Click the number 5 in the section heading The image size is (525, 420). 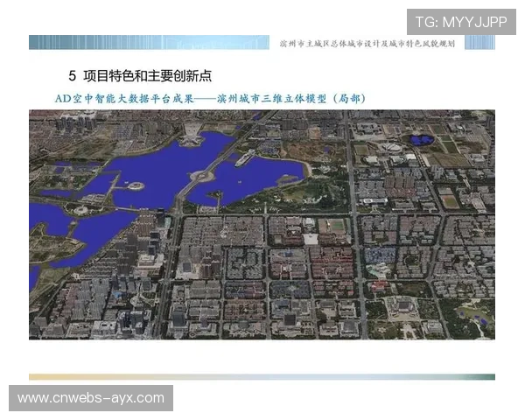pyautogui.click(x=72, y=76)
